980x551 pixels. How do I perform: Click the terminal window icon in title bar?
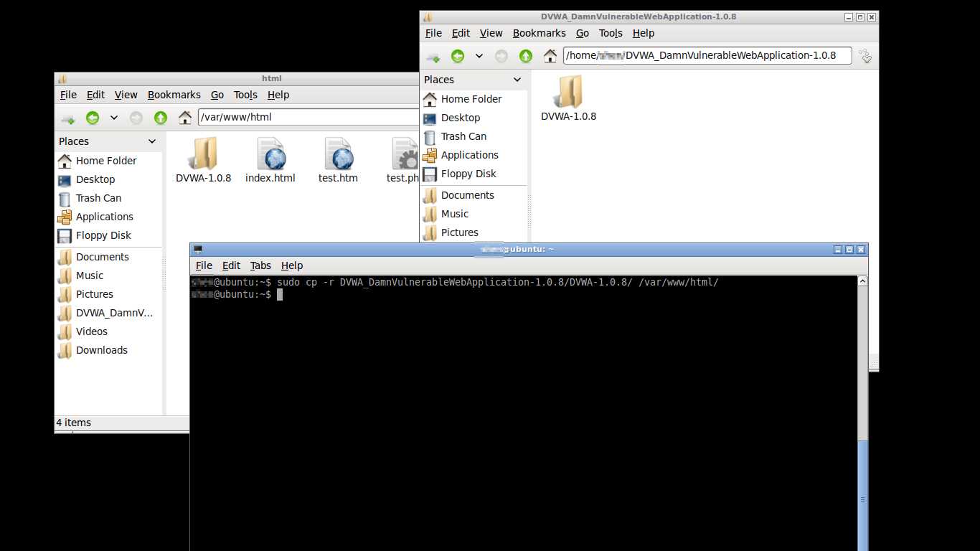pos(198,250)
